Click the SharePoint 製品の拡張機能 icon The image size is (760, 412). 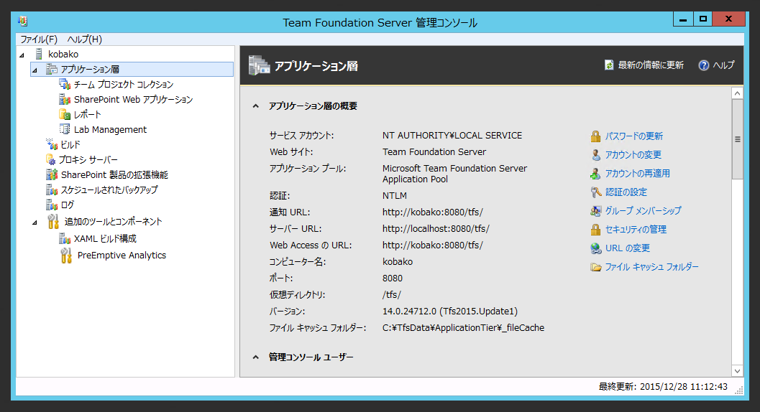click(52, 174)
